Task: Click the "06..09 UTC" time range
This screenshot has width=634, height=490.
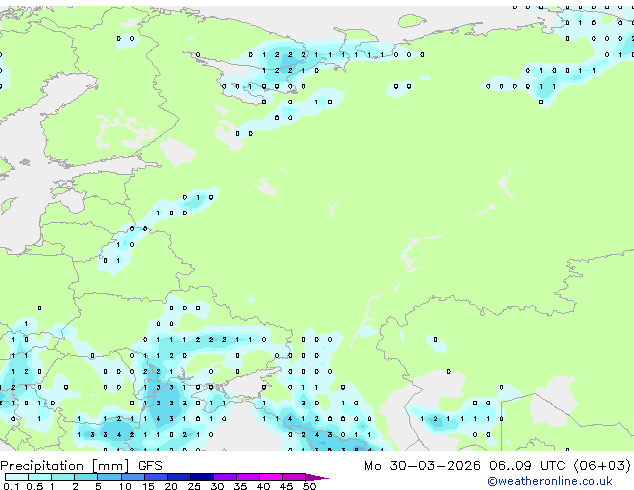Action: tap(526, 466)
